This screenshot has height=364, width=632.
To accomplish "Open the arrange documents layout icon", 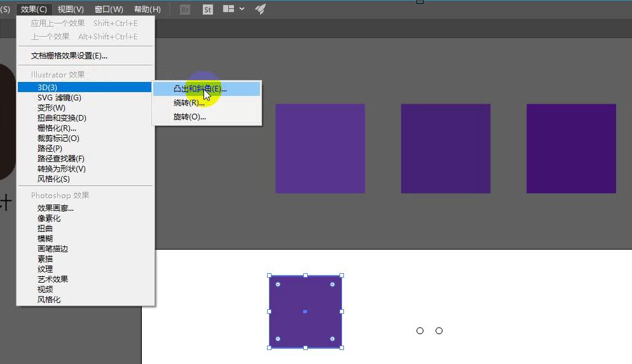I will pyautogui.click(x=228, y=8).
